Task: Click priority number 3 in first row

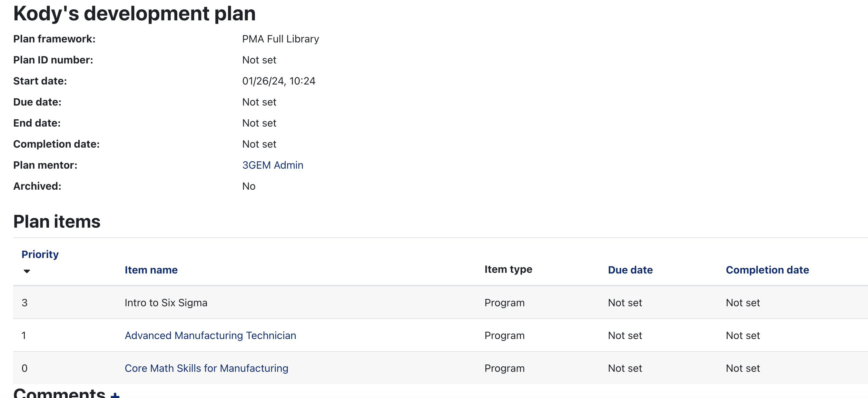Action: coord(24,303)
